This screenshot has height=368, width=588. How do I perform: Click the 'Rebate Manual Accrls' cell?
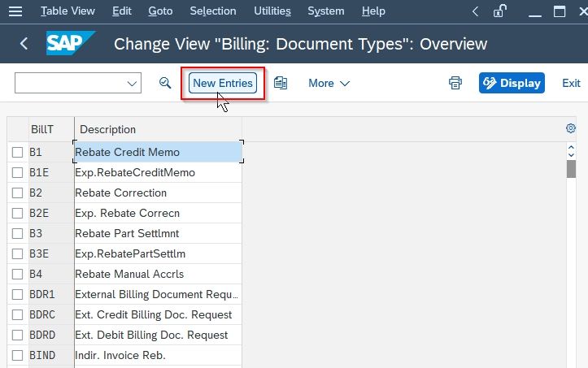158,274
